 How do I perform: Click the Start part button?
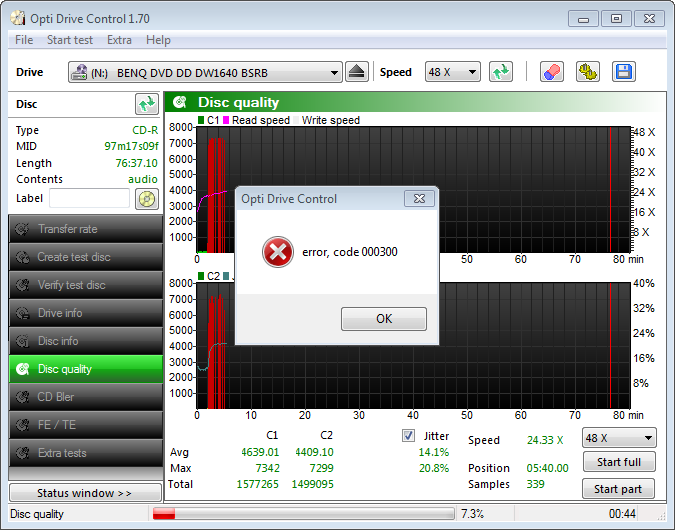coord(618,489)
